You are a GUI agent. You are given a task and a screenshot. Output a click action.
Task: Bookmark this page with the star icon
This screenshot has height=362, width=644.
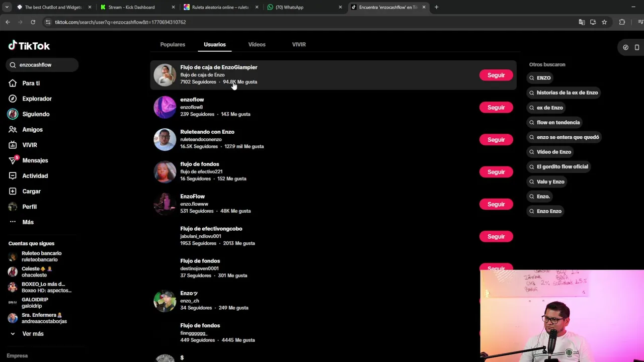click(604, 22)
